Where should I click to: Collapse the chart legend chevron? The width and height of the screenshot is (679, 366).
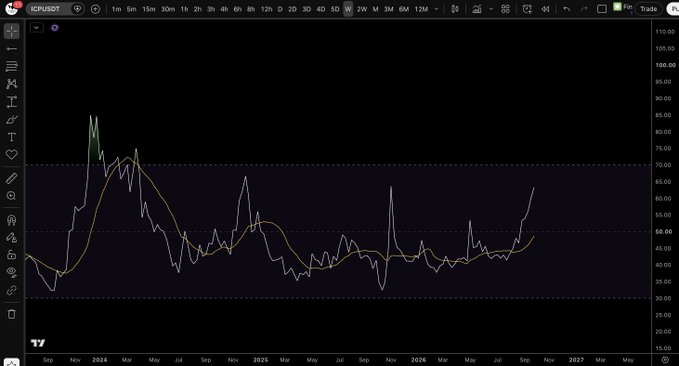click(x=36, y=28)
